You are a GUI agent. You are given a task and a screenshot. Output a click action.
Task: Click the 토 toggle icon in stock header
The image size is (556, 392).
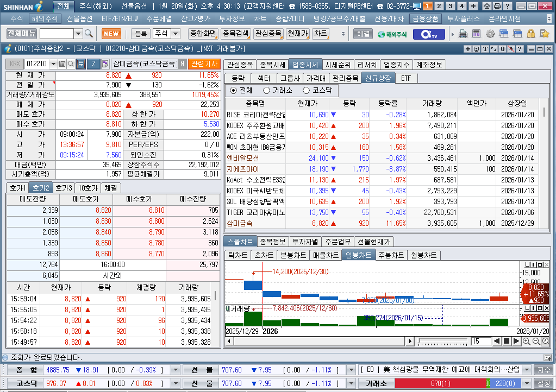(81, 64)
